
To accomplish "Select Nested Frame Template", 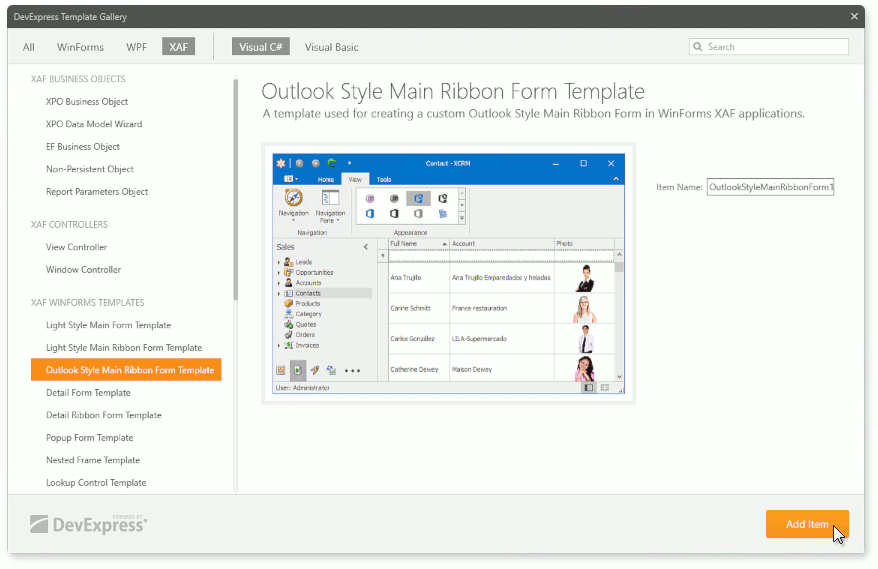I will coord(93,460).
